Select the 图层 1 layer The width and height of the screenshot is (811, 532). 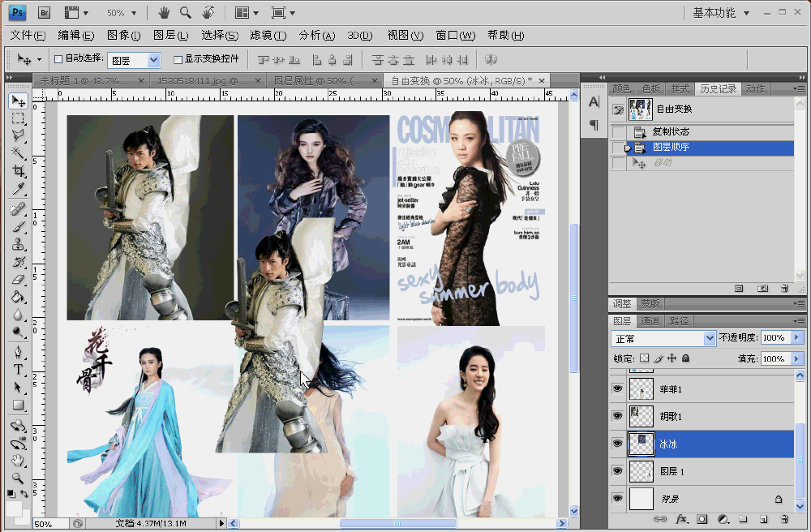tap(710, 471)
